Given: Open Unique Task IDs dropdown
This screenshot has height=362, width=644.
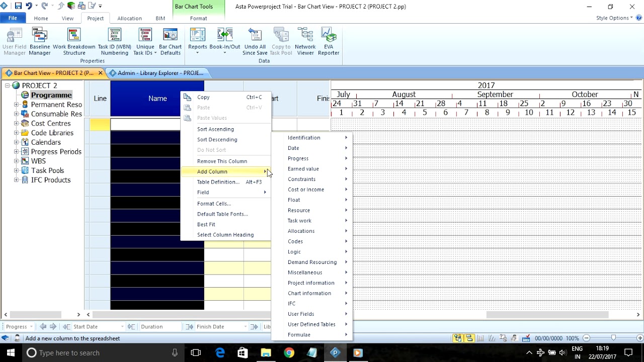Looking at the screenshot, I should 145,42.
